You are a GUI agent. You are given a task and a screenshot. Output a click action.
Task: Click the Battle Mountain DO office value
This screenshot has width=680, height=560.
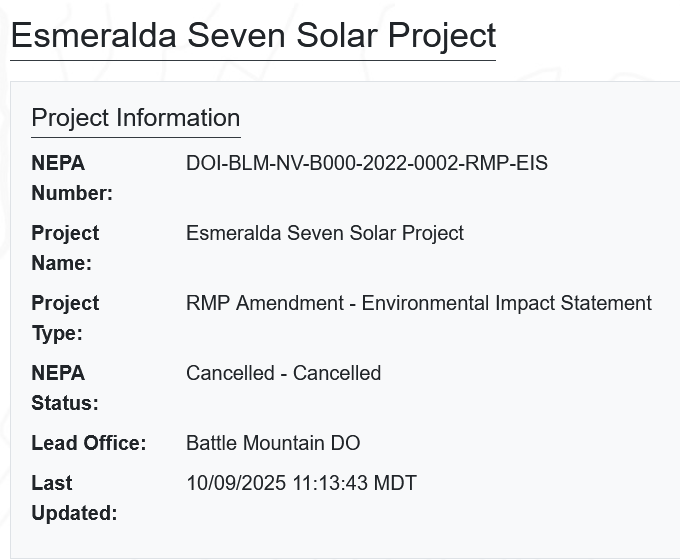pos(273,443)
